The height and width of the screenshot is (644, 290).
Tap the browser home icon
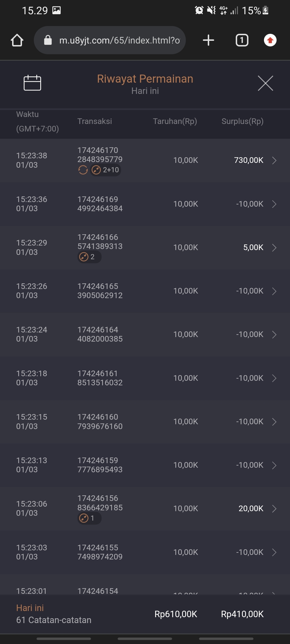tap(17, 40)
